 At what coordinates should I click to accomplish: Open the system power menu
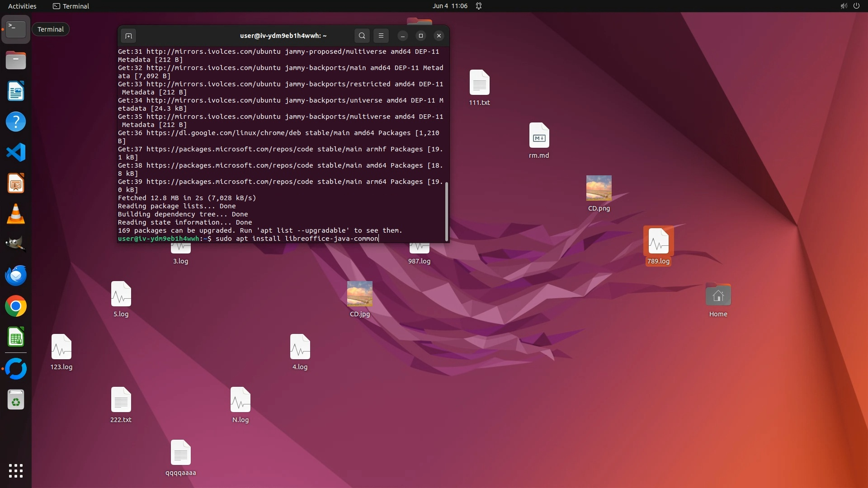click(x=856, y=6)
